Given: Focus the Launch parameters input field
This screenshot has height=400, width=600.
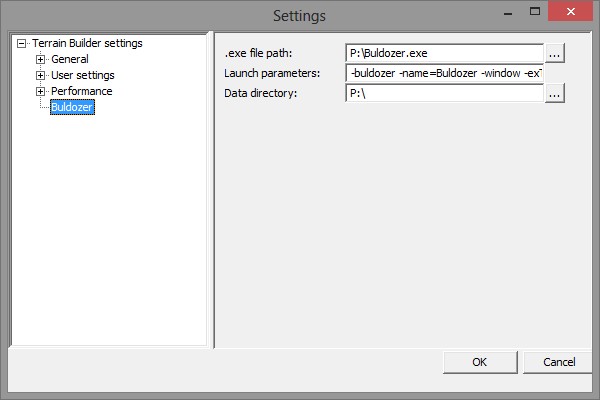Looking at the screenshot, I should pos(443,73).
